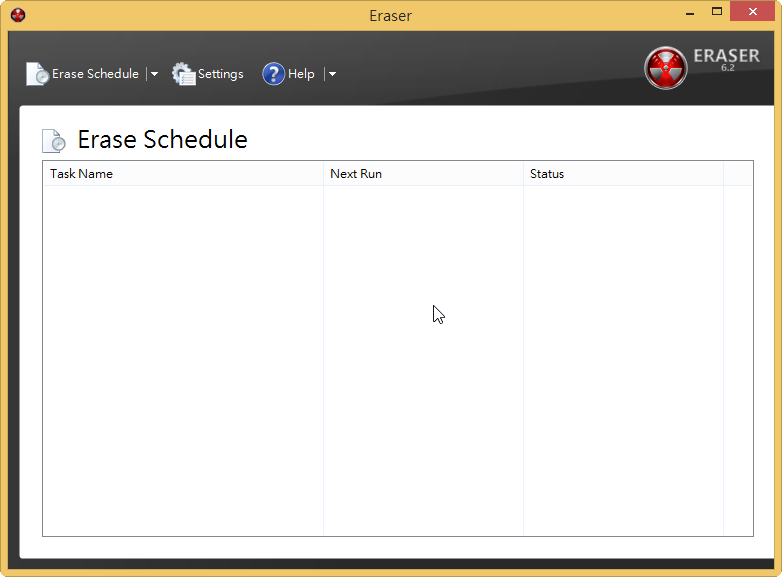Click the ERASER 6.2 version text

tap(727, 59)
